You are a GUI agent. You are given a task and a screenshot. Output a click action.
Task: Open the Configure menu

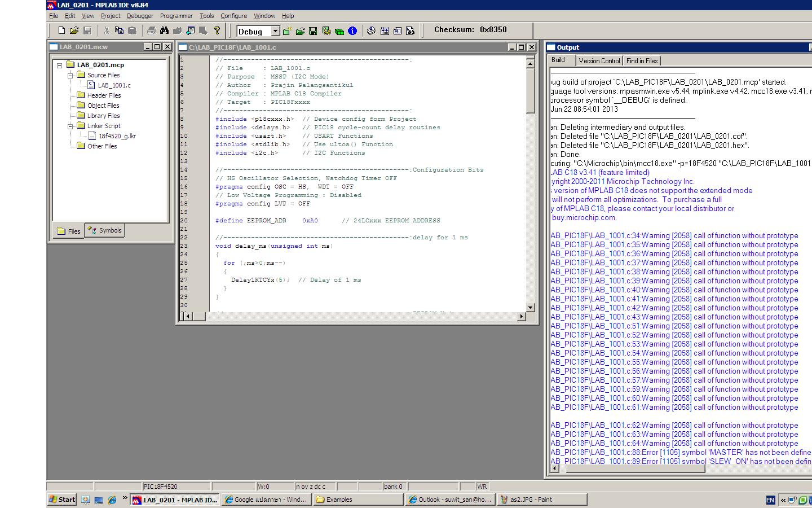coord(233,16)
